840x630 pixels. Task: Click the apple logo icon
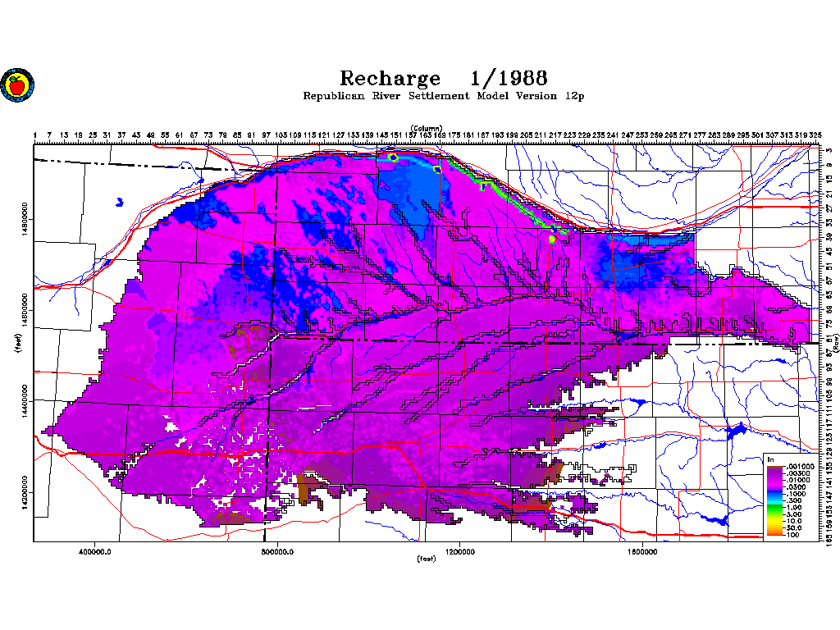point(17,85)
